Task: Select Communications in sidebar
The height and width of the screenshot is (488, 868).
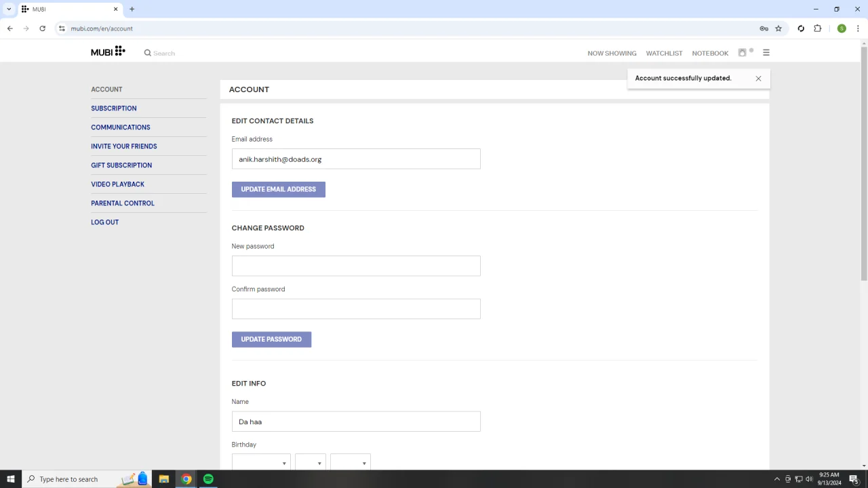Action: [x=121, y=127]
